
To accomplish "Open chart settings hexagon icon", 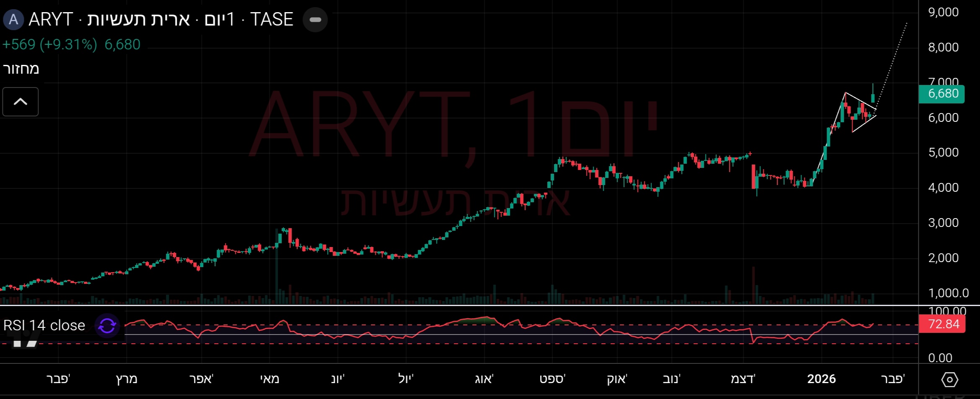I will coord(949,380).
